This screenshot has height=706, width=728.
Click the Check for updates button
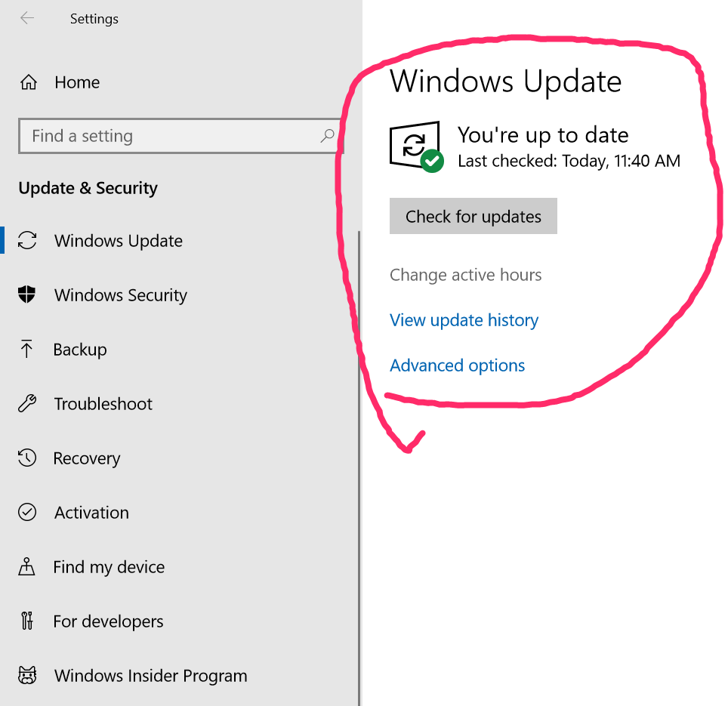[473, 216]
